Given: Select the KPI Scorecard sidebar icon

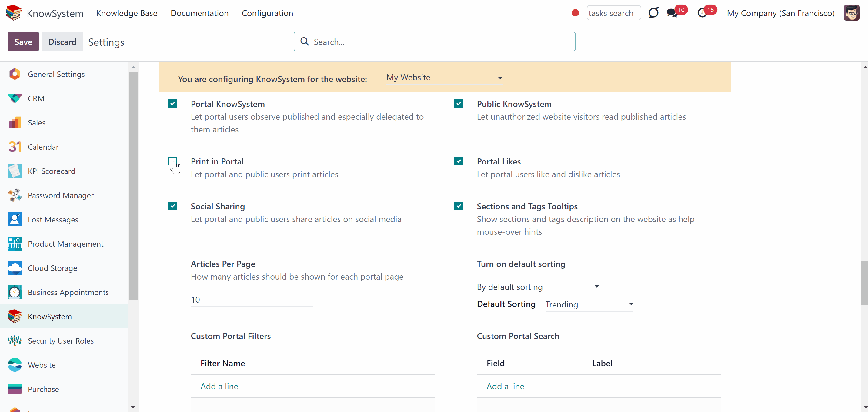Looking at the screenshot, I should [x=15, y=171].
